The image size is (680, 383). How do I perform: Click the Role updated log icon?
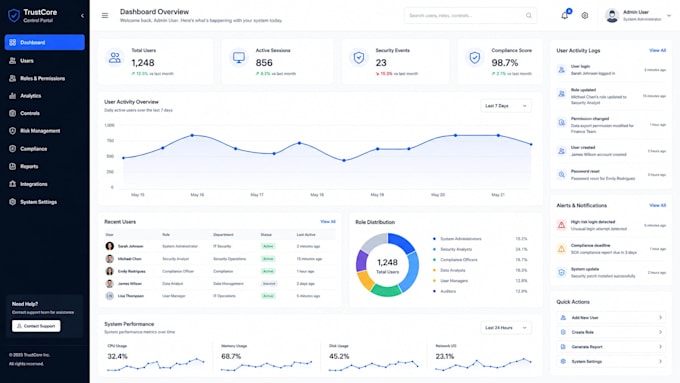point(562,94)
